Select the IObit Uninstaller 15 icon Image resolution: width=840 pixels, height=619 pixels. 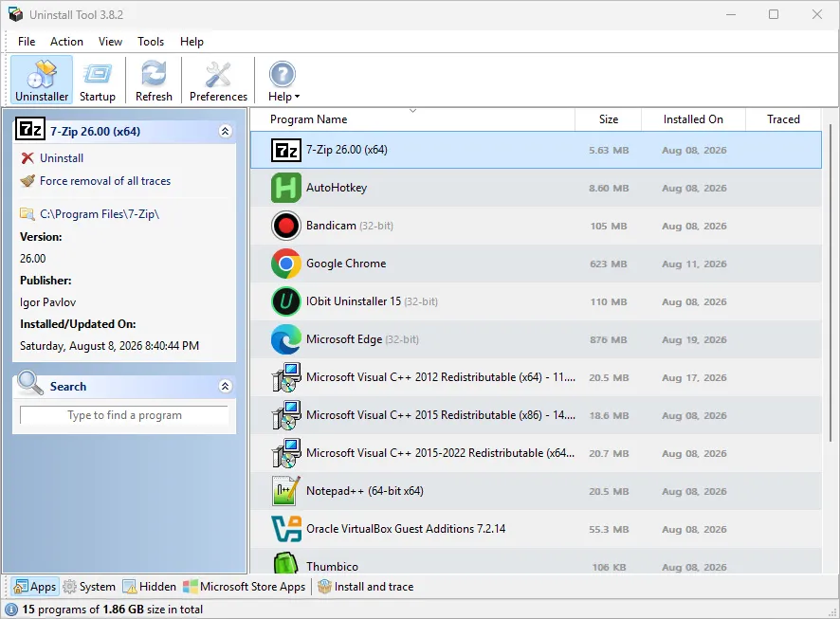click(286, 301)
